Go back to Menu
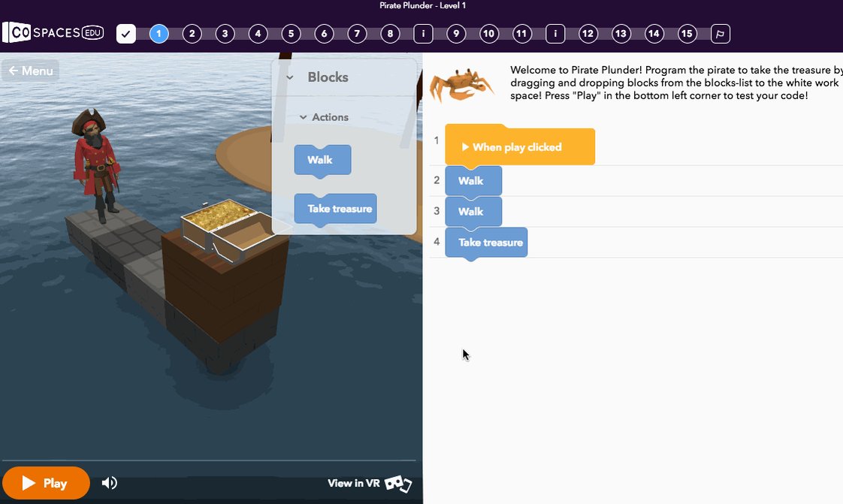This screenshot has height=504, width=843. pos(31,71)
